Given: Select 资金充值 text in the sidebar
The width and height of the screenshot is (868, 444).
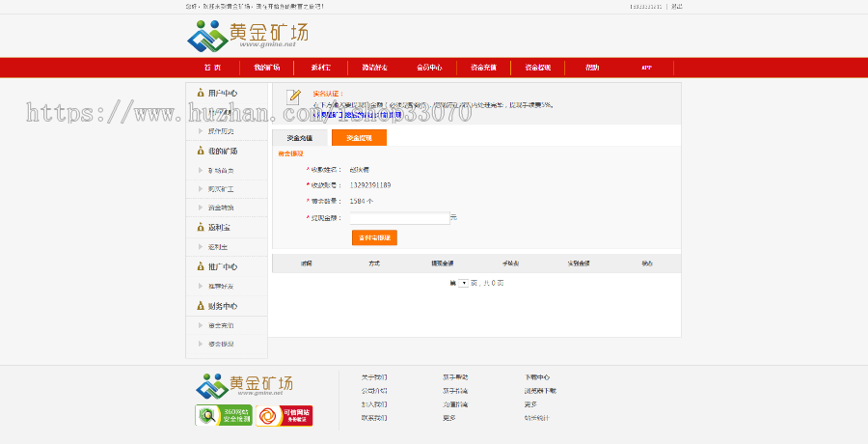Looking at the screenshot, I should tap(221, 325).
